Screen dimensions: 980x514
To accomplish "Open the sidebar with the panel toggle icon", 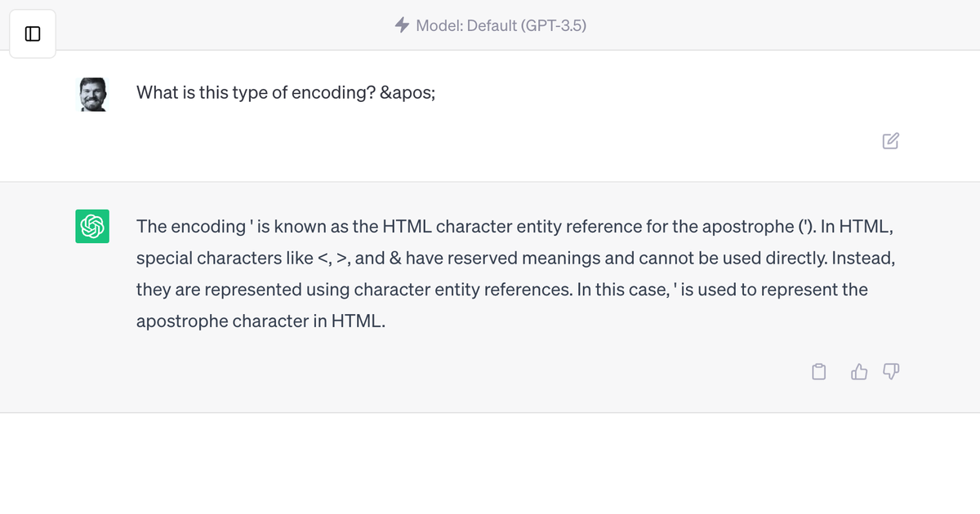I will (x=33, y=34).
